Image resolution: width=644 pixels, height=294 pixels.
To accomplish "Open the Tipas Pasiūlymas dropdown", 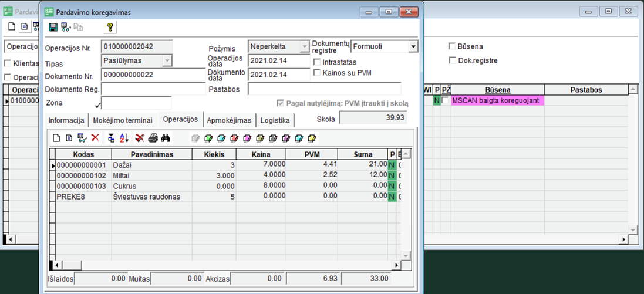I will (167, 61).
